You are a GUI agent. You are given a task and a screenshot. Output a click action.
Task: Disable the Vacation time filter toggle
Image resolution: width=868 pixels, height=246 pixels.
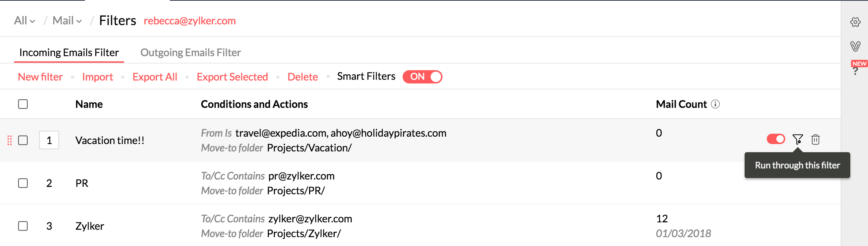776,139
